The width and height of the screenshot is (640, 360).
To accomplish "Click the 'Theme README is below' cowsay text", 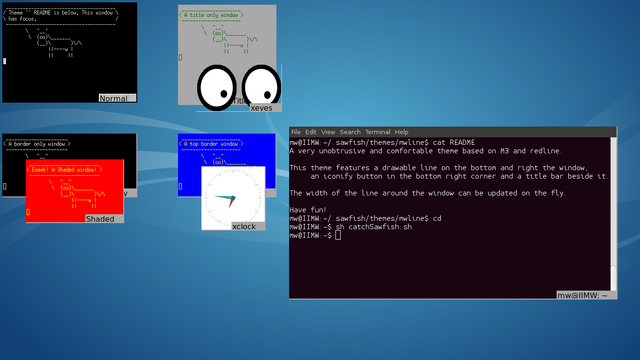I will click(61, 16).
